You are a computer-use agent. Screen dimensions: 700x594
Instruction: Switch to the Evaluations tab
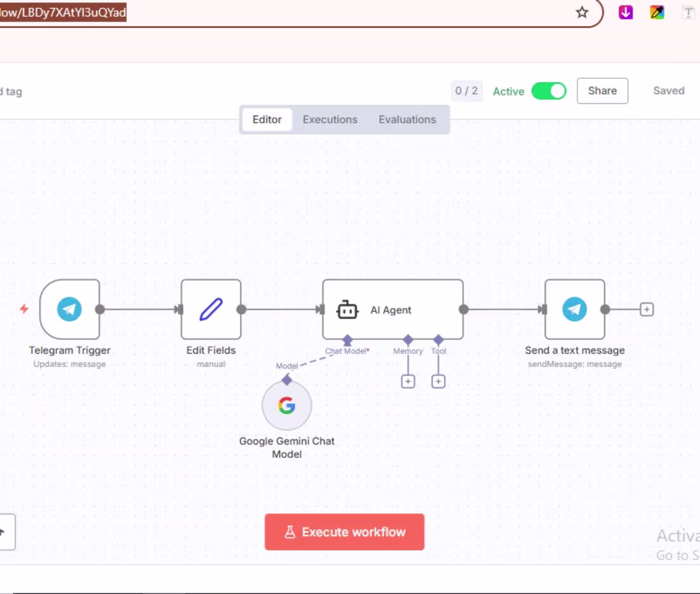(407, 120)
